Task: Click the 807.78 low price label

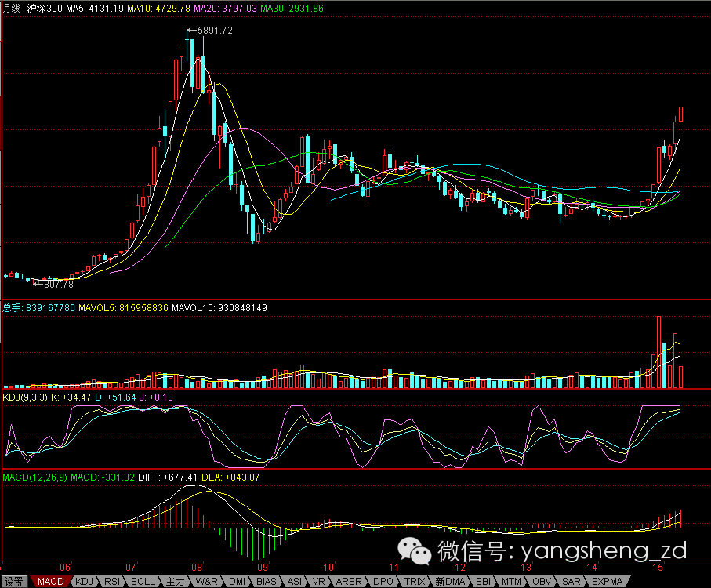Action: coord(59,285)
